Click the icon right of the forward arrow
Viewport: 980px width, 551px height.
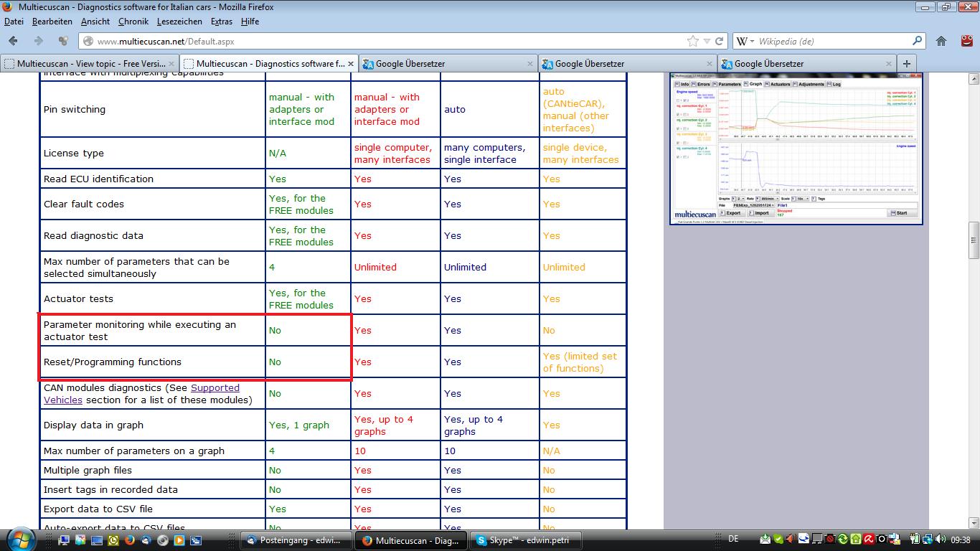[63, 41]
